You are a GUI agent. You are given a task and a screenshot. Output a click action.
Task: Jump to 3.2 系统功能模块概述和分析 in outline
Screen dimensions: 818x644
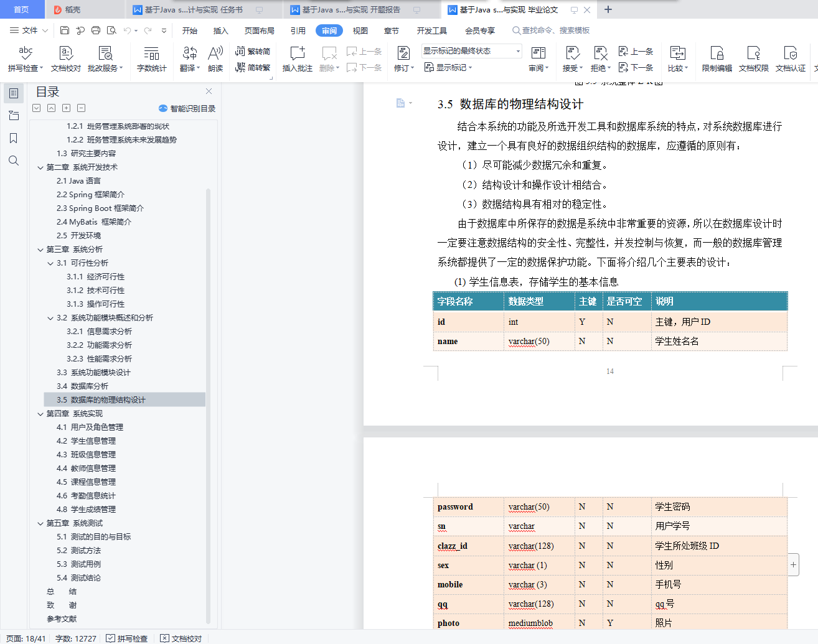point(105,318)
